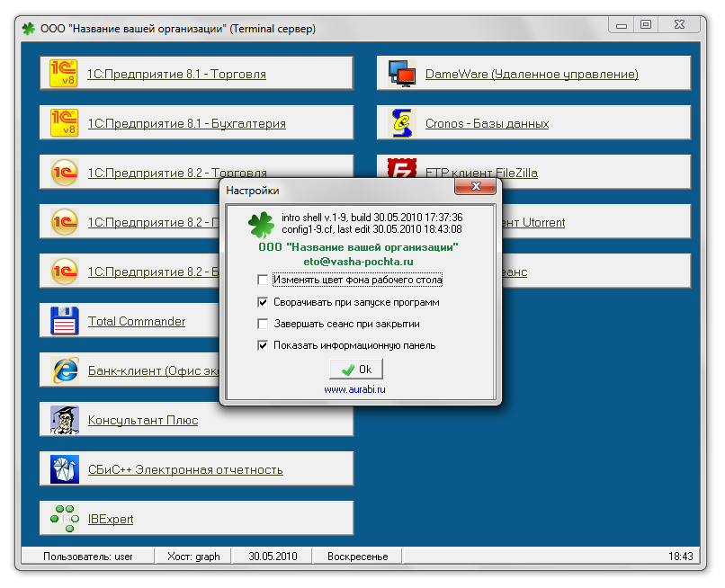Click the green clover logo in Настройки dialog
The image size is (725, 588).
[x=261, y=224]
